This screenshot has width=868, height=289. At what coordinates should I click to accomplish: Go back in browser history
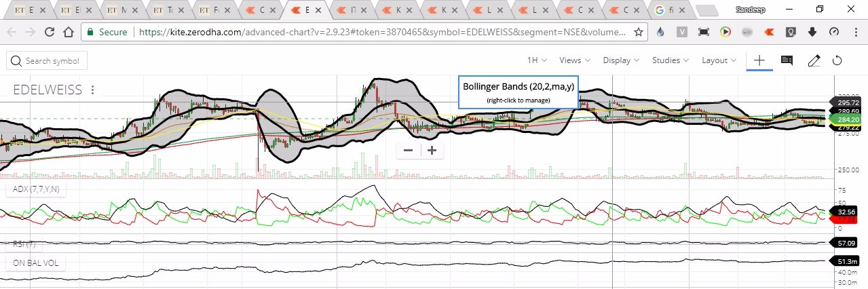tap(12, 32)
